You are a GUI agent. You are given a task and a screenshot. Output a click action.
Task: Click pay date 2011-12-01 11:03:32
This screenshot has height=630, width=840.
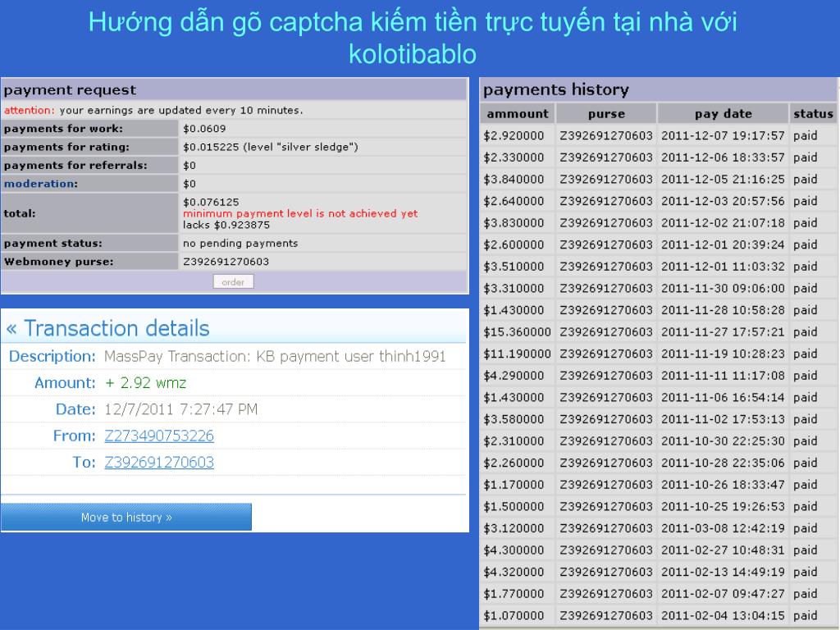tap(723, 267)
